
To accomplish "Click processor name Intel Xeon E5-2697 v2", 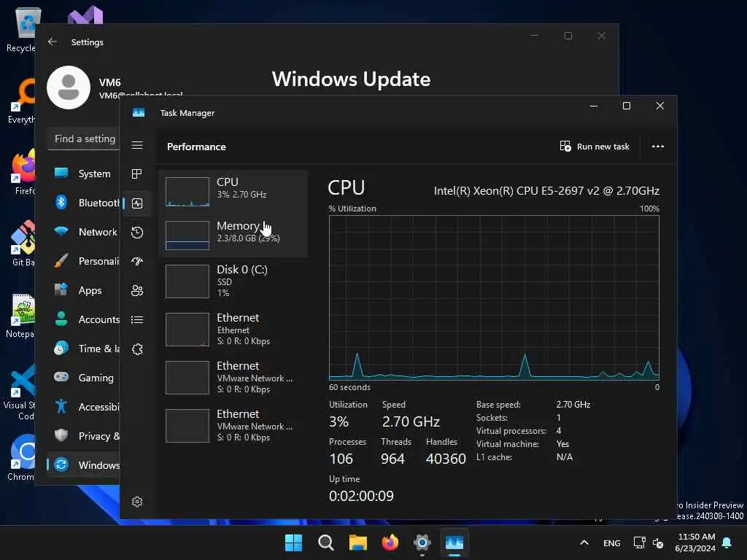I will click(x=546, y=191).
